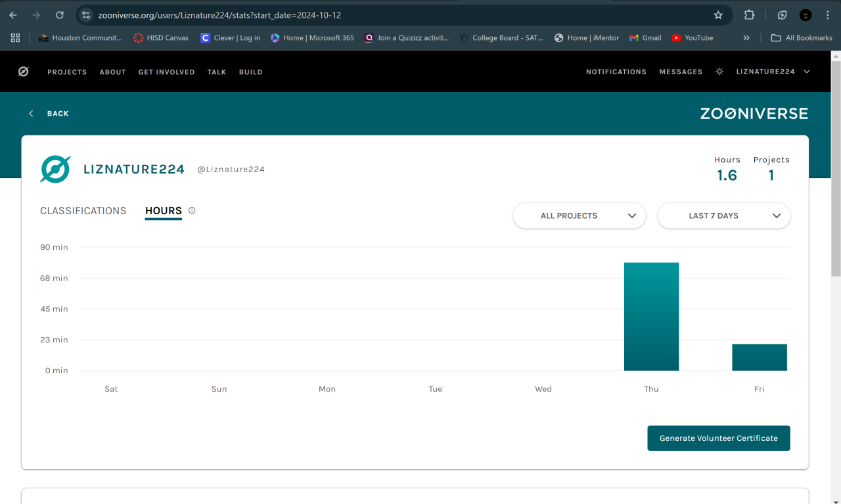Open Gmail bookmark
The height and width of the screenshot is (504, 841).
[645, 38]
